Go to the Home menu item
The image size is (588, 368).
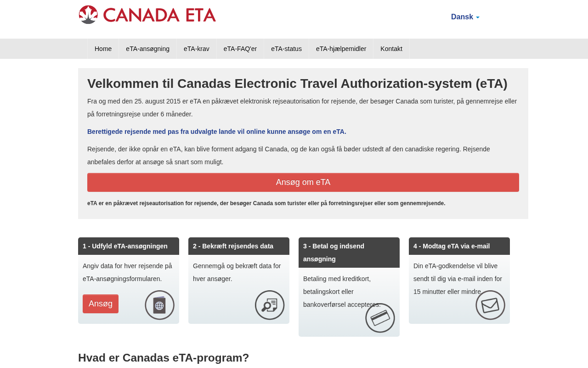(x=103, y=49)
